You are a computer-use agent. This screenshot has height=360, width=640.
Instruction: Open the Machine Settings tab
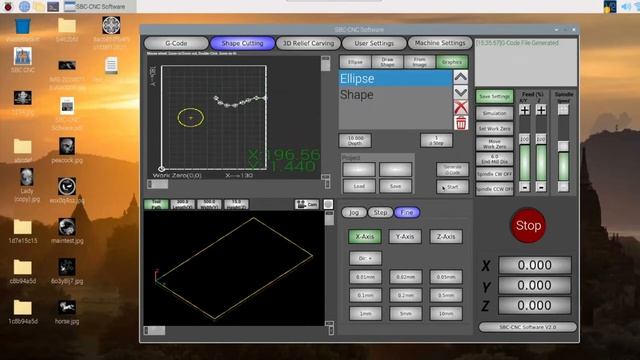[440, 43]
